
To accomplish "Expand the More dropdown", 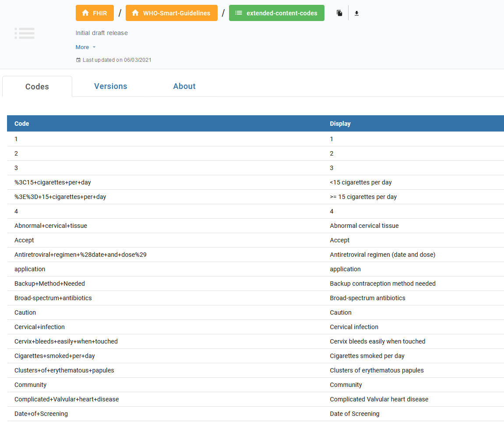I will pos(85,47).
